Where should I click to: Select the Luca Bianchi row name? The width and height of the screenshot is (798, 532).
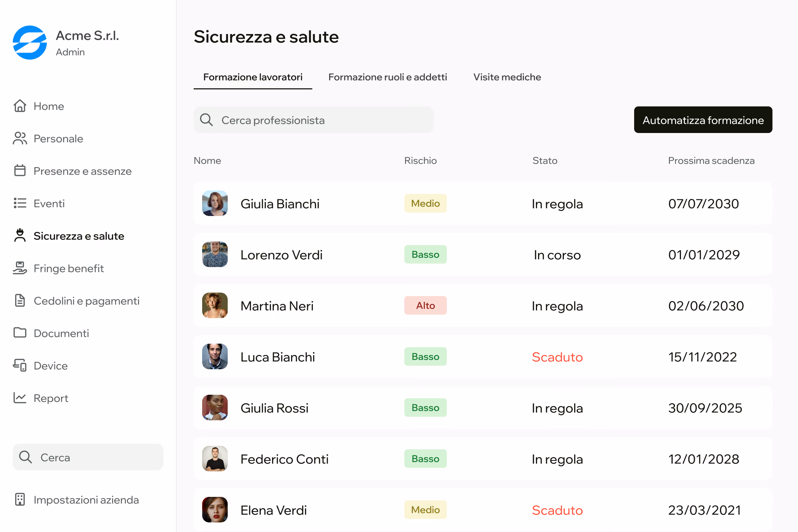pyautogui.click(x=278, y=357)
